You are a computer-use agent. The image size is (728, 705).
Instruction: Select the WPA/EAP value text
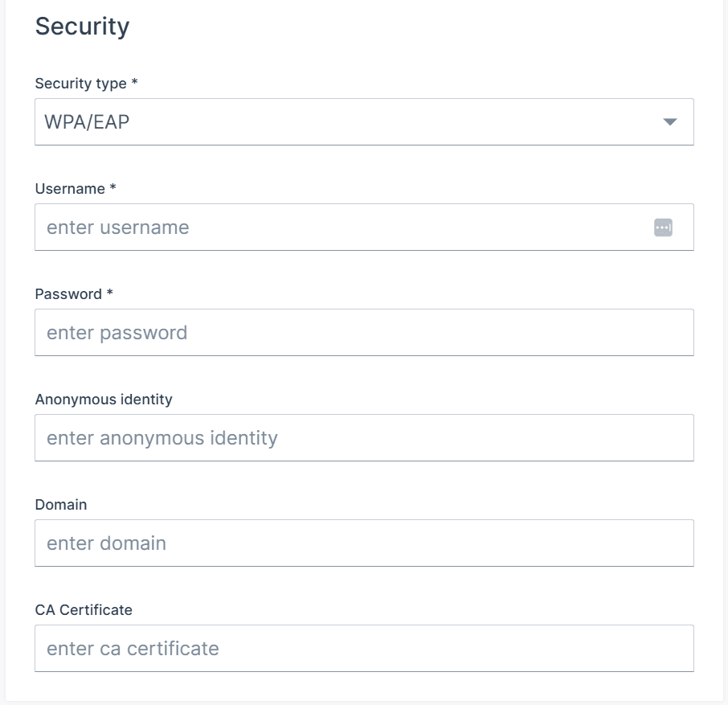pos(87,122)
